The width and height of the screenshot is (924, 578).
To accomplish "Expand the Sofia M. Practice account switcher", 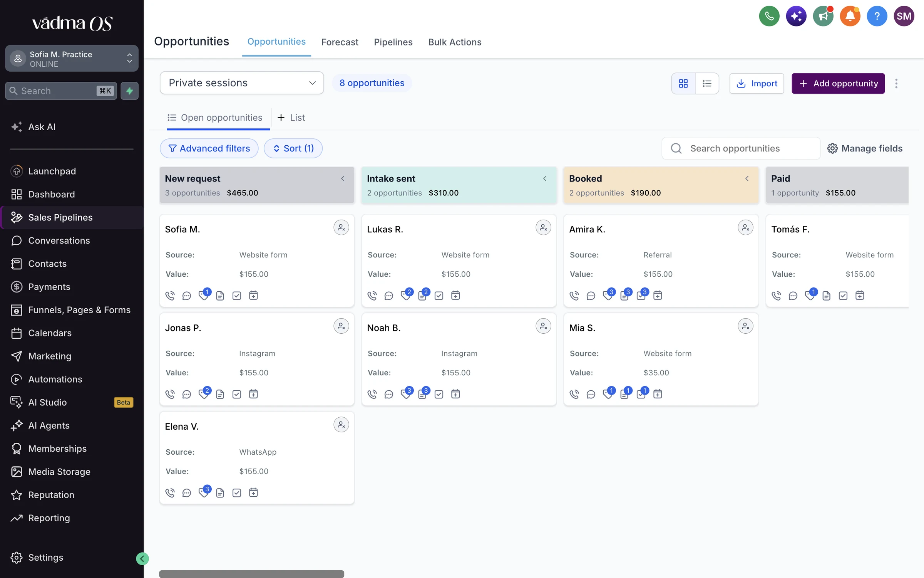I will coord(72,59).
